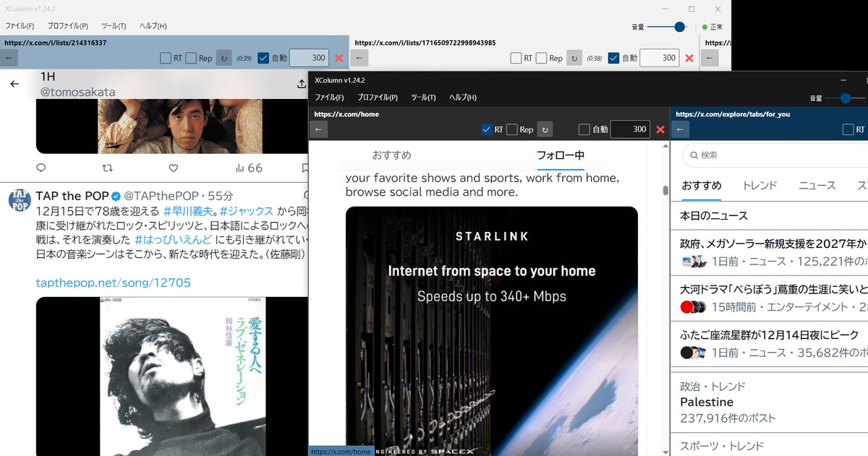This screenshot has width=868, height=456.
Task: Focus the 300 interval field in x.com/home column
Action: pos(630,129)
